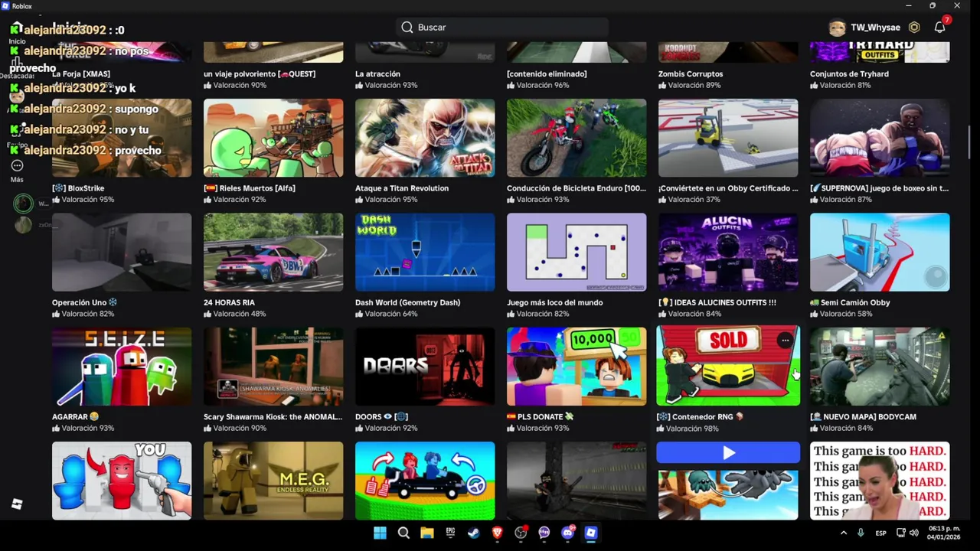Click the 'Conjuntos de Tryhard' title
The height and width of the screenshot is (551, 980).
point(849,74)
